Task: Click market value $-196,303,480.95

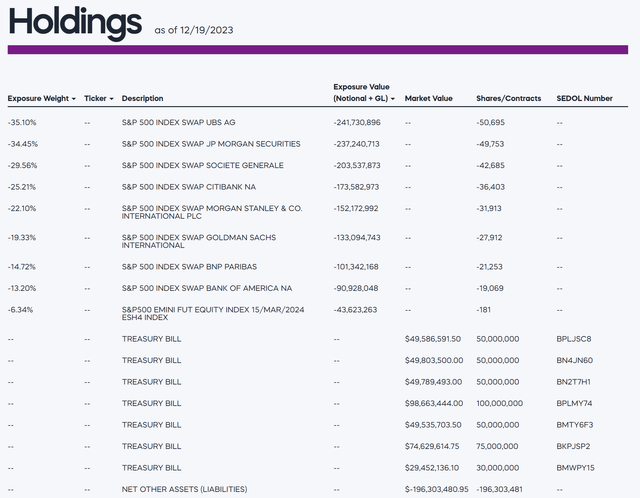Action: [437, 489]
